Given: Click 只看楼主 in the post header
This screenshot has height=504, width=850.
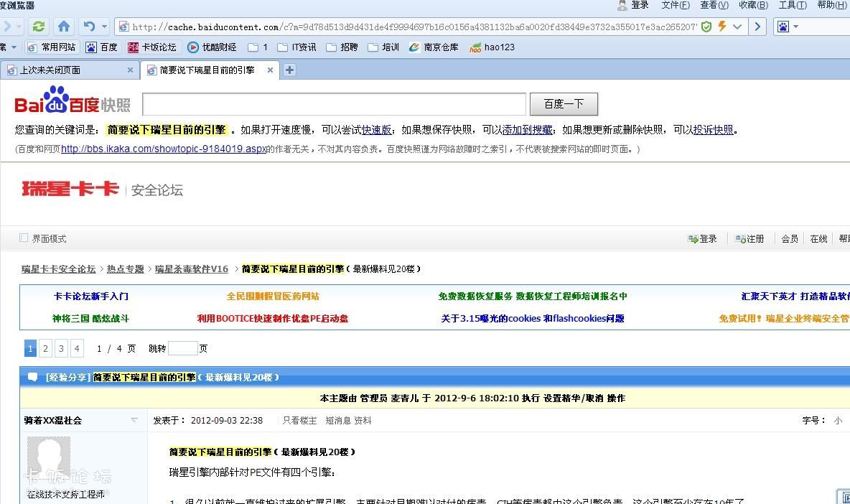Looking at the screenshot, I should pyautogui.click(x=299, y=420).
